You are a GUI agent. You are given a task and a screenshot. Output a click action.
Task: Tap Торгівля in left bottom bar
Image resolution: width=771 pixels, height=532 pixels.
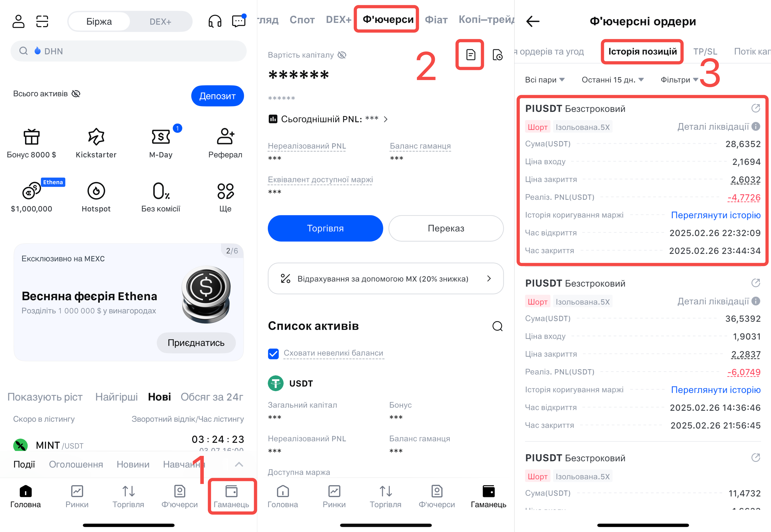pos(128,497)
